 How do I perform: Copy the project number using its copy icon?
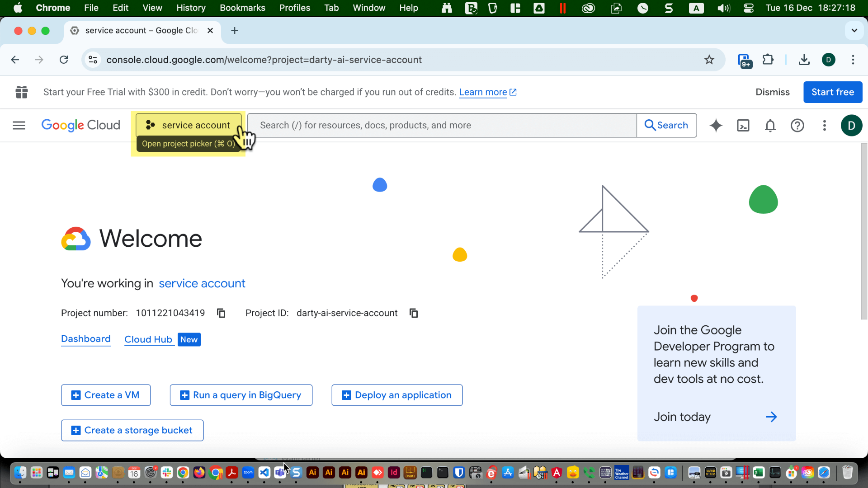[221, 313]
